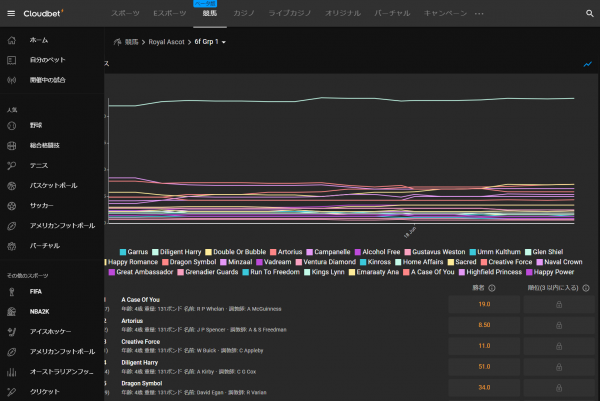Click the live broadcast icon beside 開催中の試合
Image resolution: width=600 pixels, height=401 pixels.
[x=12, y=80]
